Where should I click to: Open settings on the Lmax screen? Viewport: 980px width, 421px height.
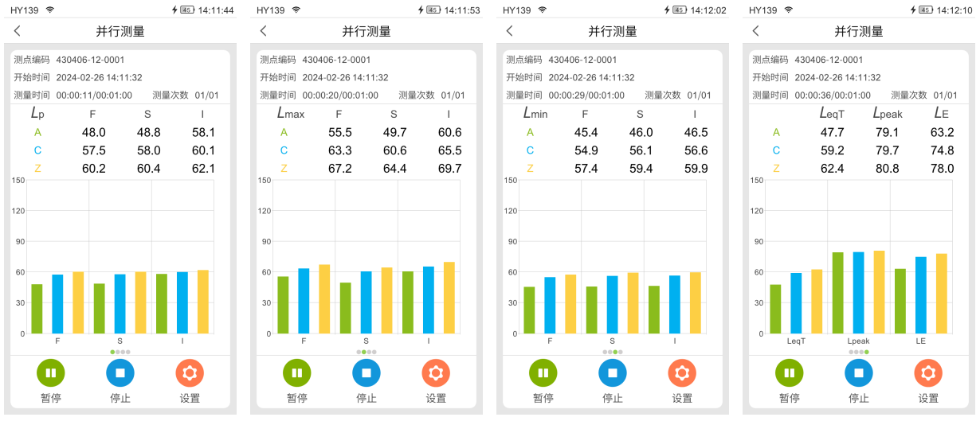tap(436, 372)
